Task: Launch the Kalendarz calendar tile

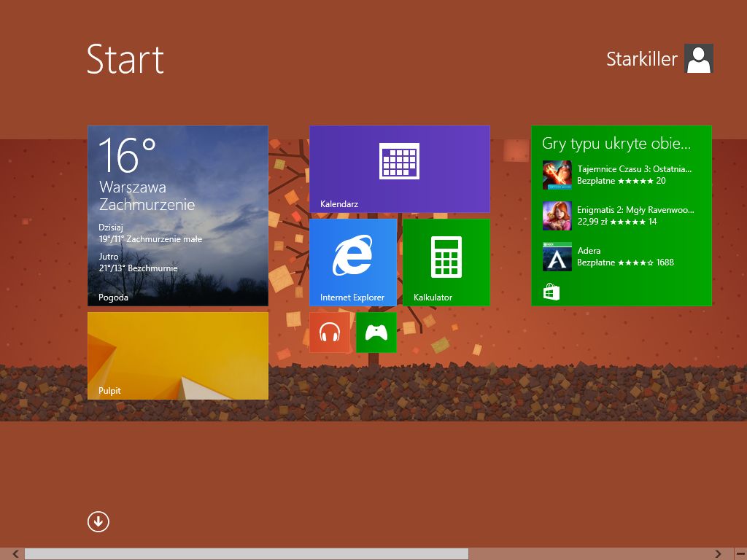Action: tap(399, 169)
